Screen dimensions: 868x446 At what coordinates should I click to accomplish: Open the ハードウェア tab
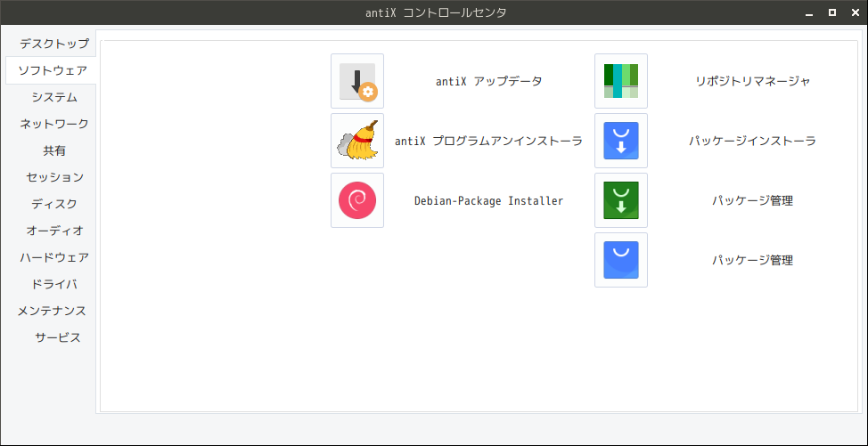pos(53,257)
